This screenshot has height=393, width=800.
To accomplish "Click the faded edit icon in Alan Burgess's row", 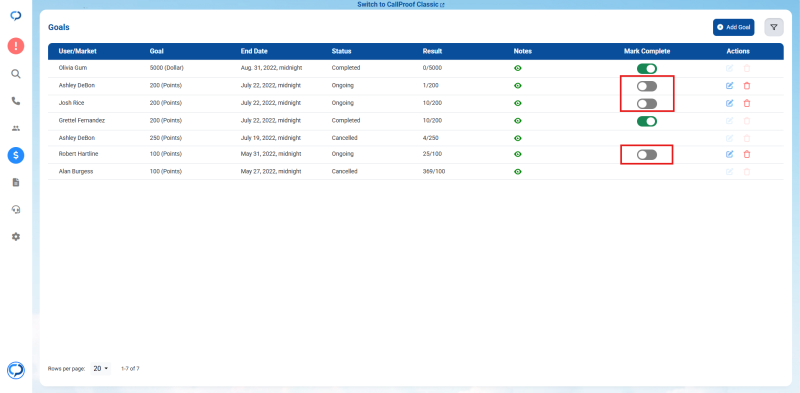I will click(730, 172).
